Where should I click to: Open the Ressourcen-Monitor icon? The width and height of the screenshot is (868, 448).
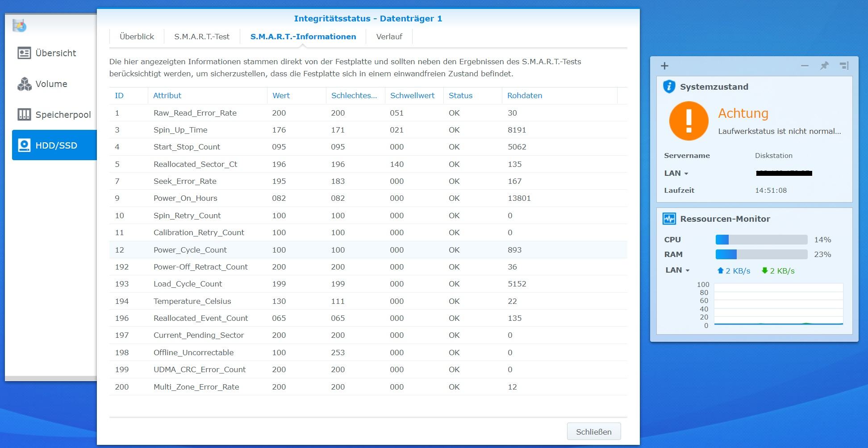[x=669, y=219]
